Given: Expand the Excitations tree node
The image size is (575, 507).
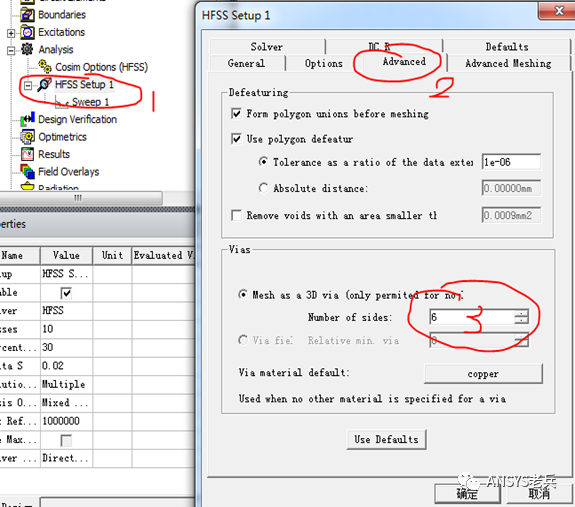Looking at the screenshot, I should (11, 33).
